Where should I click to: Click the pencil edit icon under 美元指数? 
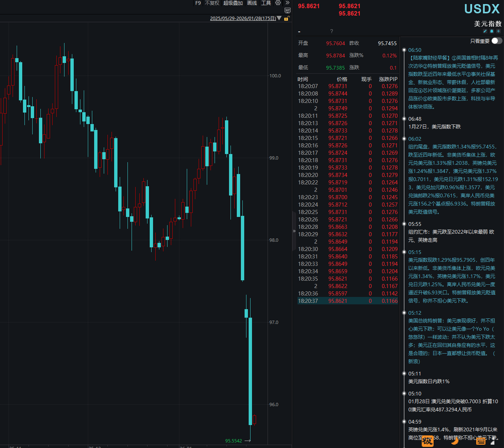point(485,31)
